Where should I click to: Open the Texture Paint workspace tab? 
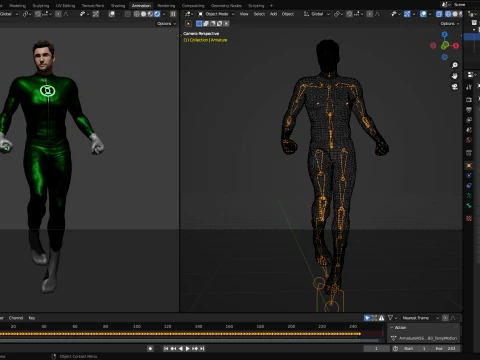click(93, 6)
